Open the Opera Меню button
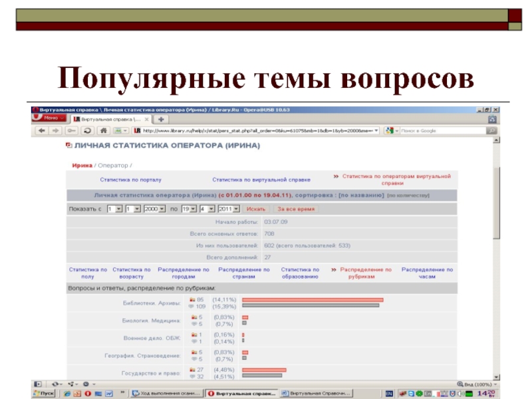Viewport: 532px width, 399px height. pyautogui.click(x=49, y=118)
